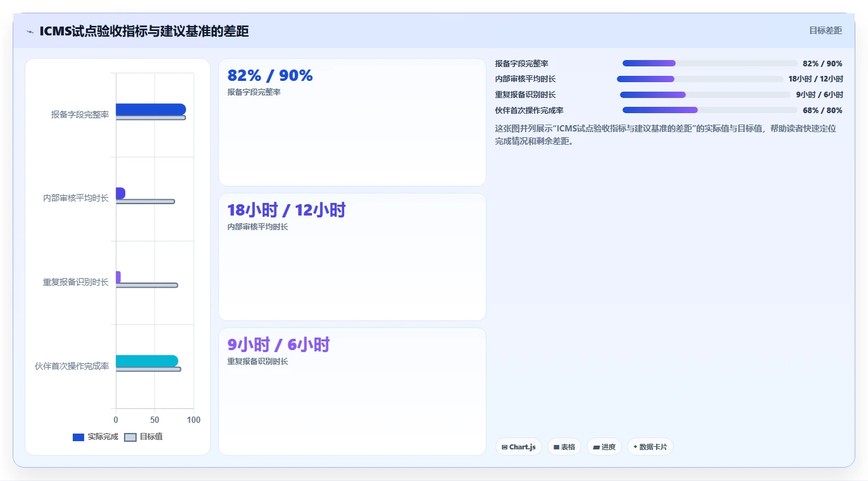Click the 数据卡片 chip
Viewport: 868px width, 481px height.
(650, 447)
